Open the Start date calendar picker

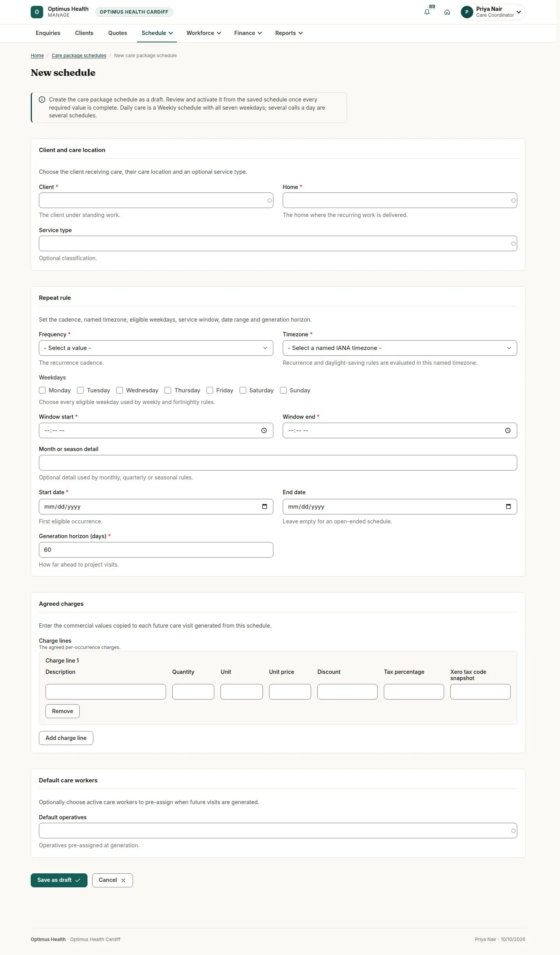[264, 506]
